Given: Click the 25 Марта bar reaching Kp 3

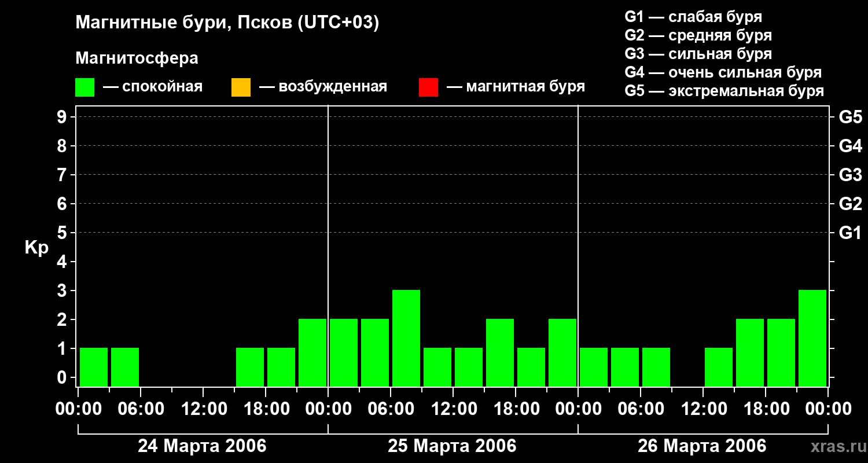Looking at the screenshot, I should coord(406,338).
